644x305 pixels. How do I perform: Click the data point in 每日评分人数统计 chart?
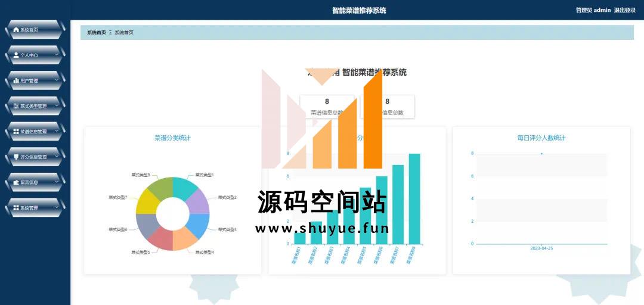[541, 154]
